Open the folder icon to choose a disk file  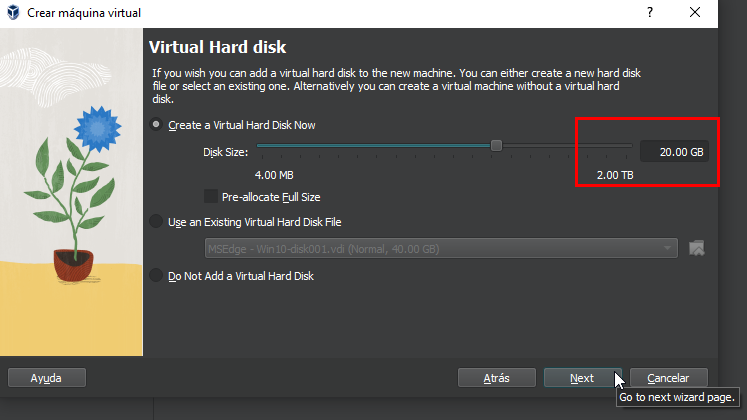pos(697,248)
